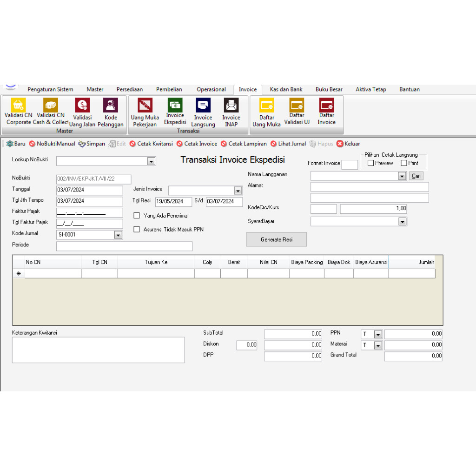Open Daftar Invoice list icon

tap(326, 106)
